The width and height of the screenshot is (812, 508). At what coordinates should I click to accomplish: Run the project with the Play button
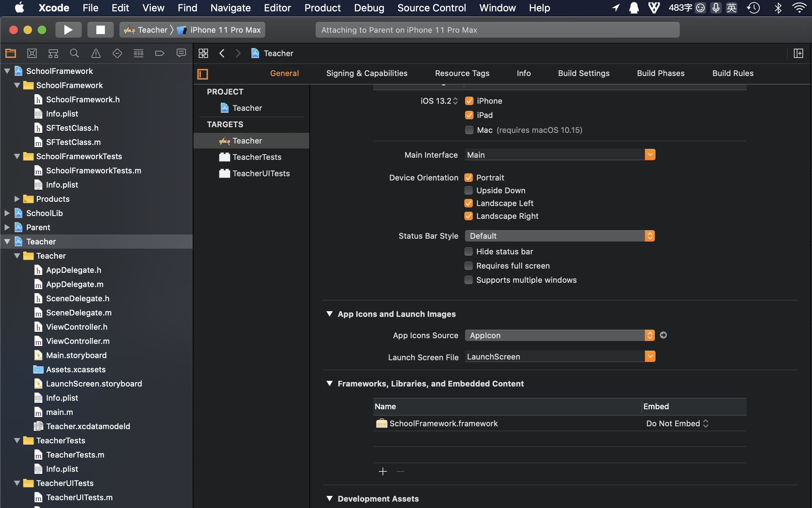(x=68, y=30)
